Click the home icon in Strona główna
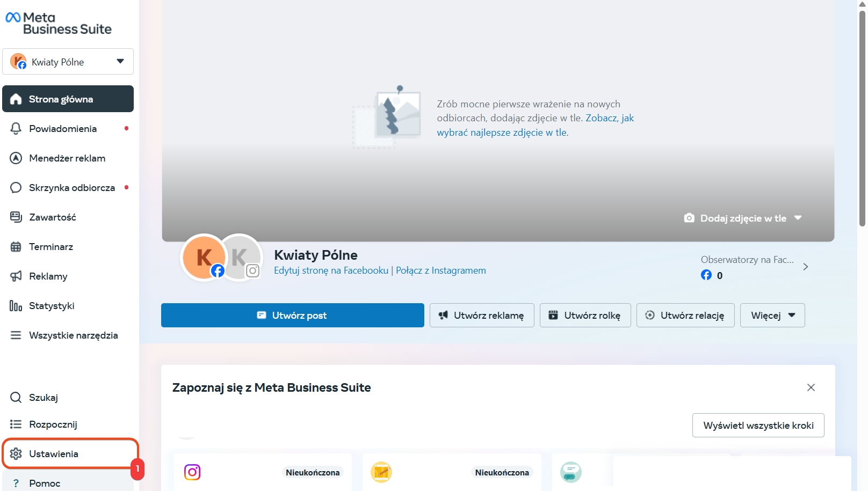Image resolution: width=868 pixels, height=491 pixels. coord(16,99)
